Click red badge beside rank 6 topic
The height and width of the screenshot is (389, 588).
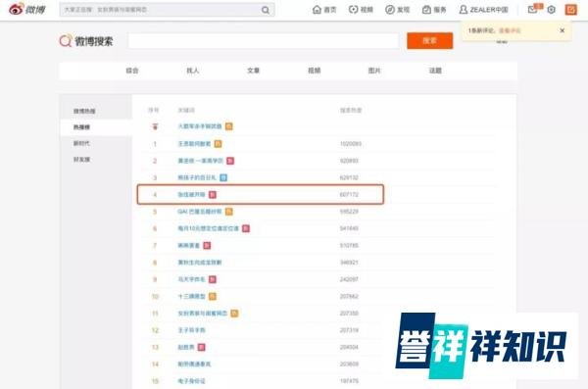(x=246, y=228)
